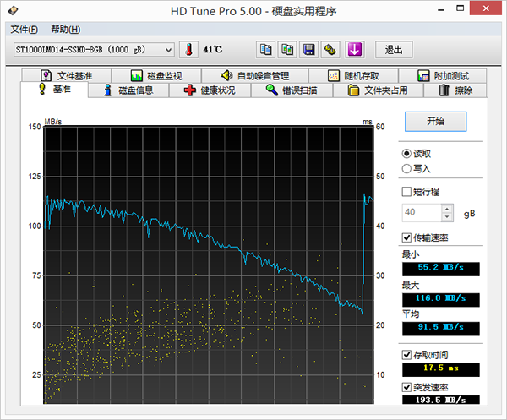Click the 开始 start button
The height and width of the screenshot is (420, 507).
[435, 122]
